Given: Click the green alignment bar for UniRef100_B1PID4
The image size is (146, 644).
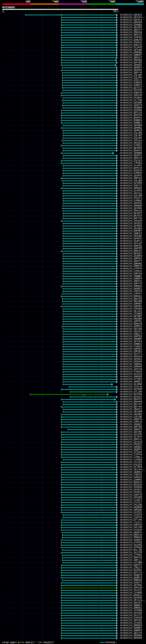Looking at the screenshot, I should click(69, 394).
